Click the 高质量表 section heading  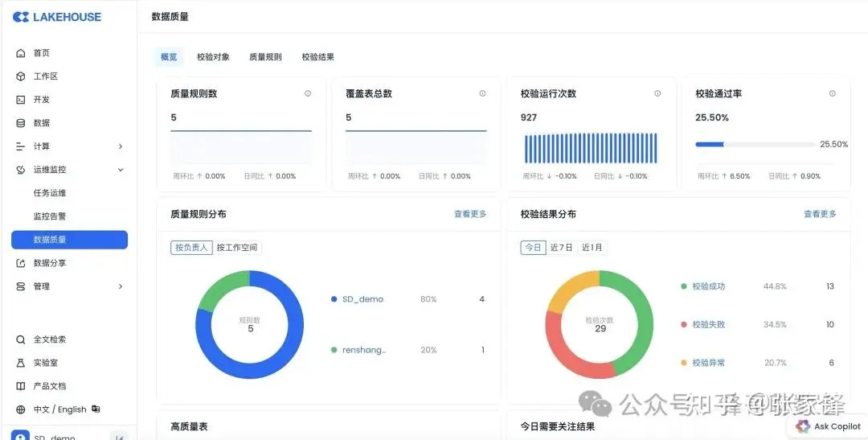click(x=189, y=426)
